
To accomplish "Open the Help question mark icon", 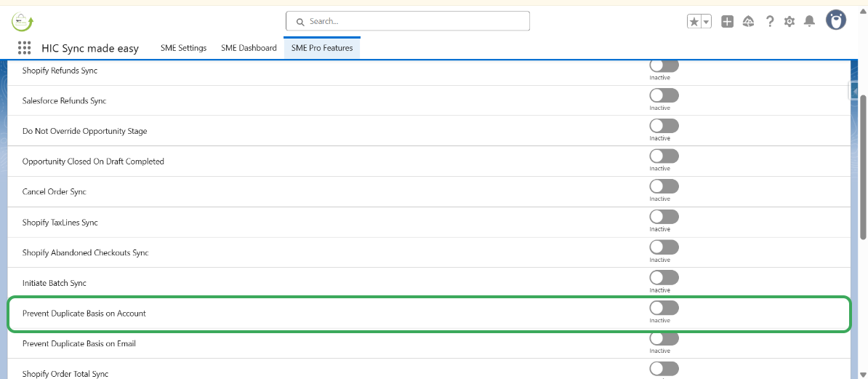I will point(770,22).
